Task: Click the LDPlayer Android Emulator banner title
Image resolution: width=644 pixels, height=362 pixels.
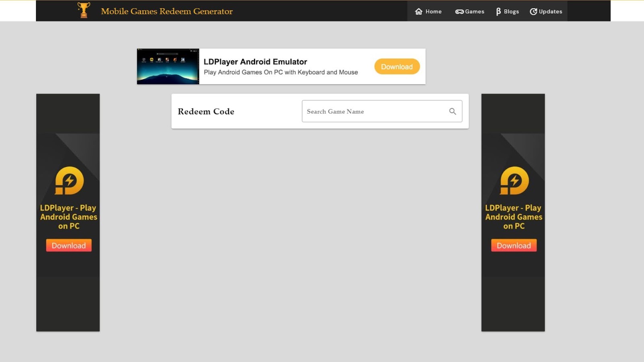Action: pos(255,62)
